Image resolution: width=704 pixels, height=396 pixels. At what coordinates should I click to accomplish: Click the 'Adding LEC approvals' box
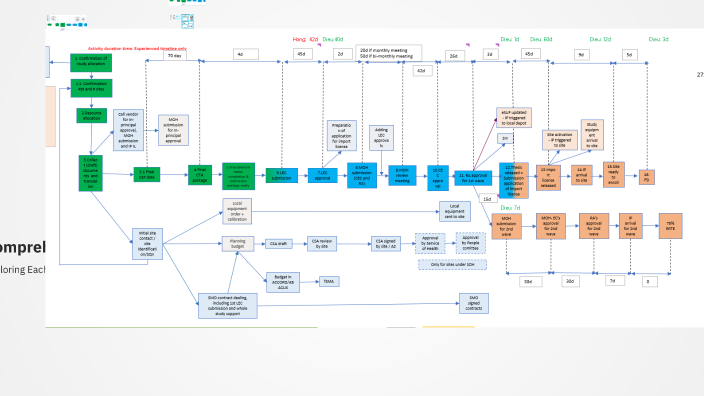(381, 138)
